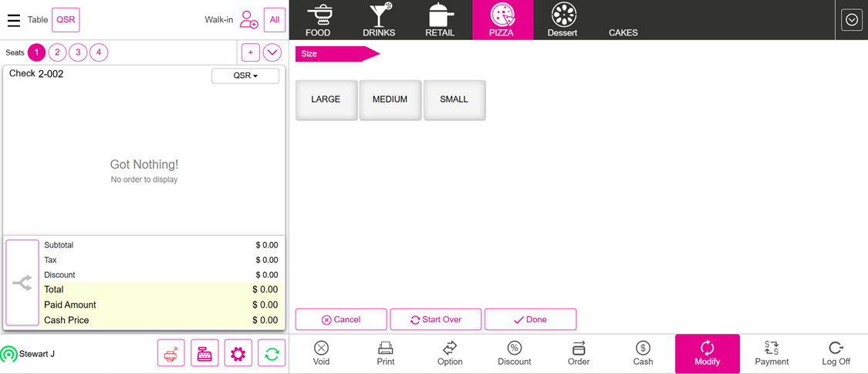
Task: Choose the LARGE pizza size
Action: click(x=326, y=99)
